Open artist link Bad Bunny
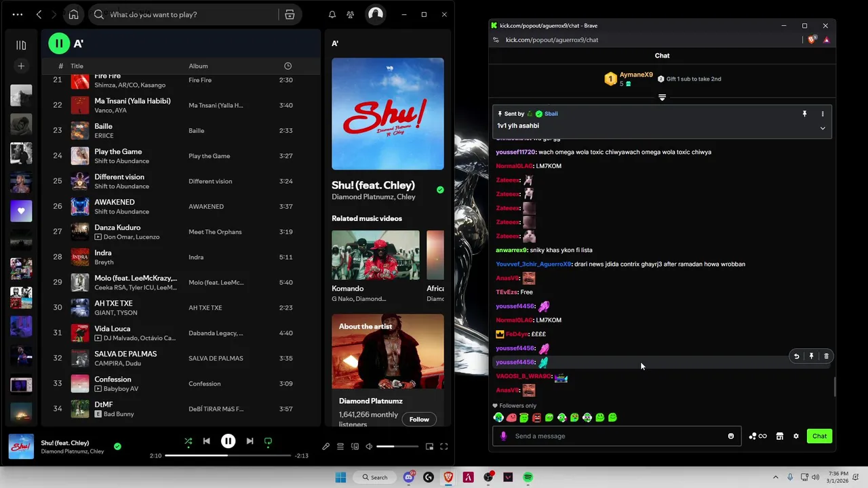The image size is (868, 488). point(119,414)
